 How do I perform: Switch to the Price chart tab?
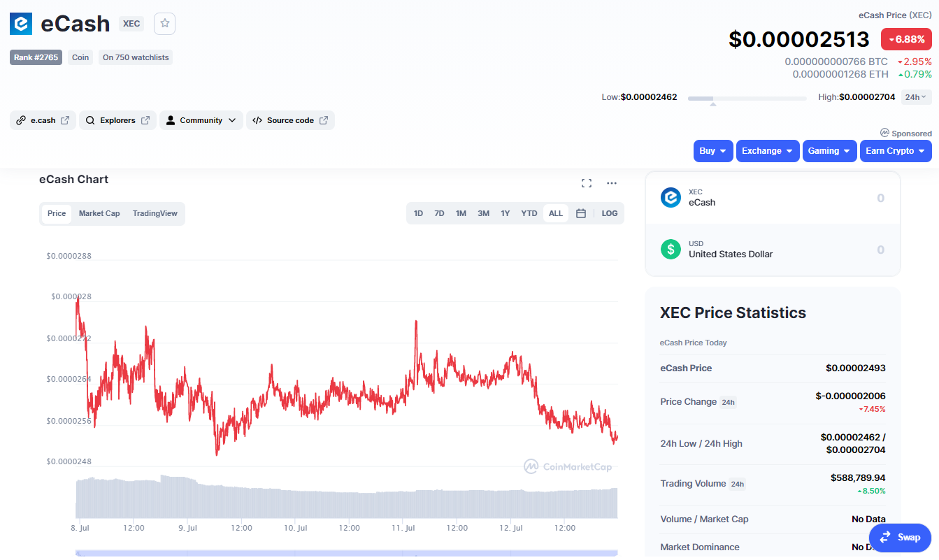pyautogui.click(x=57, y=214)
